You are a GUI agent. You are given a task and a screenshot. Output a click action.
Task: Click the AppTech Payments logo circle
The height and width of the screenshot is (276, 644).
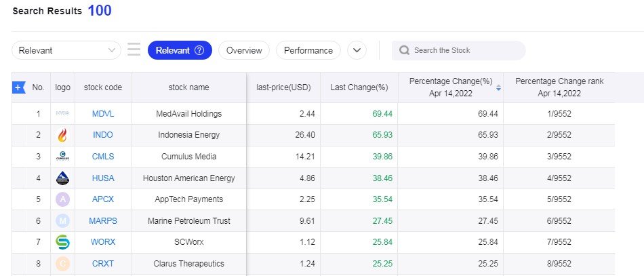(x=62, y=199)
